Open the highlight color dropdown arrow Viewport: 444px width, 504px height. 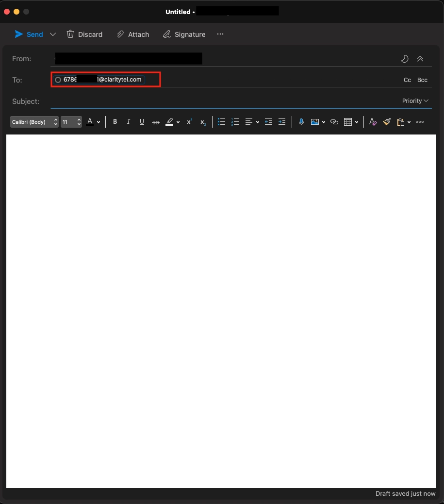pos(178,122)
